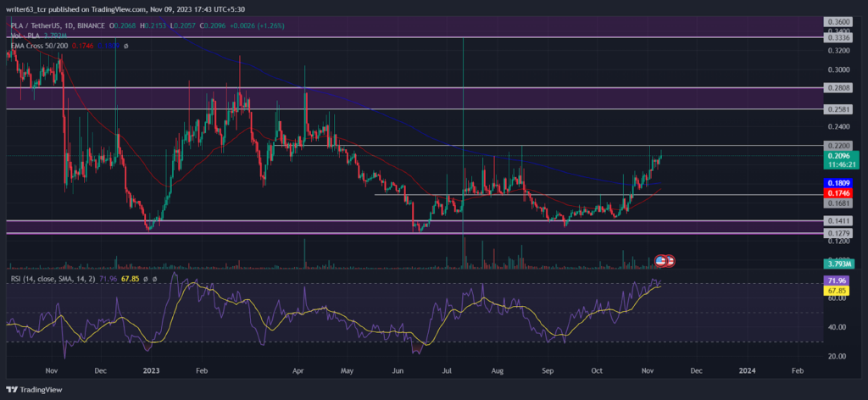
Task: Select the horizontal line drawn at 0.1681
Action: coord(598,195)
